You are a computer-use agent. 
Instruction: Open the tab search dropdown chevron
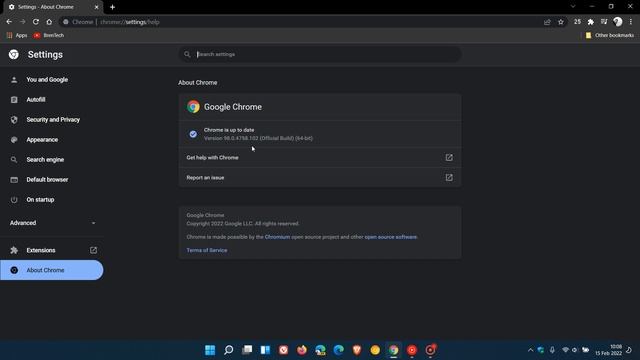(573, 7)
